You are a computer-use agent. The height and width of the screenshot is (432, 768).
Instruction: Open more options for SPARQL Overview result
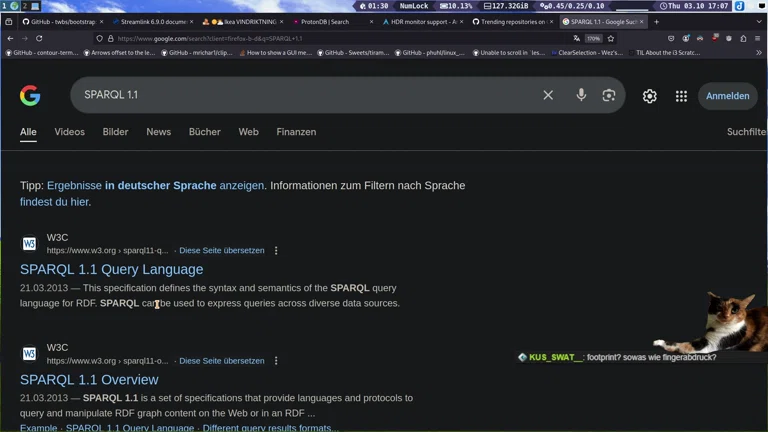(276, 361)
